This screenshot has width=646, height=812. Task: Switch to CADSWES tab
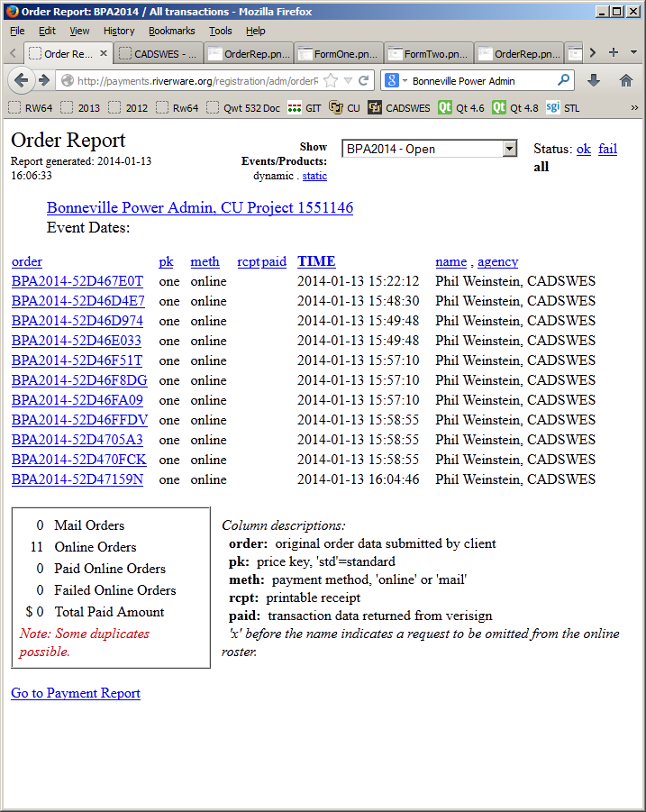tap(158, 53)
